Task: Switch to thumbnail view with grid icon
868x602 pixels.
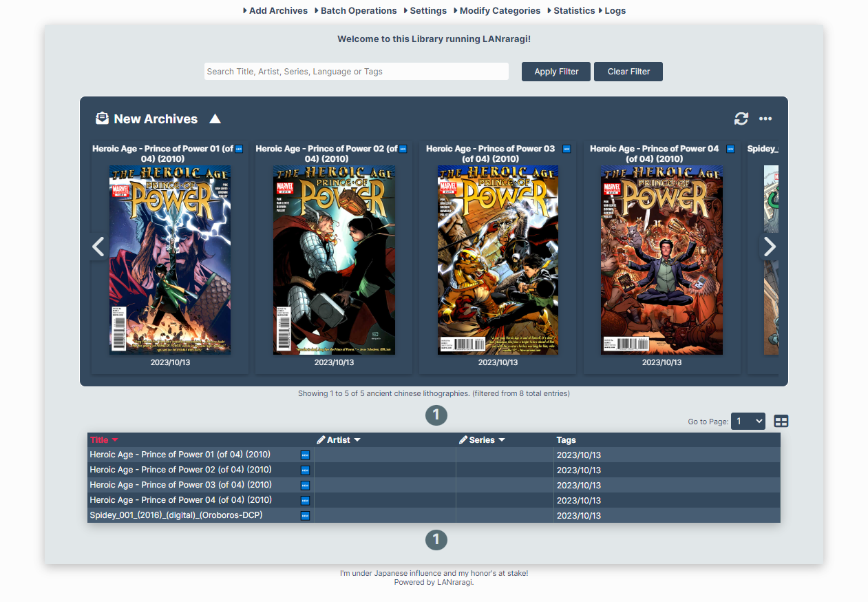Action: (x=781, y=422)
